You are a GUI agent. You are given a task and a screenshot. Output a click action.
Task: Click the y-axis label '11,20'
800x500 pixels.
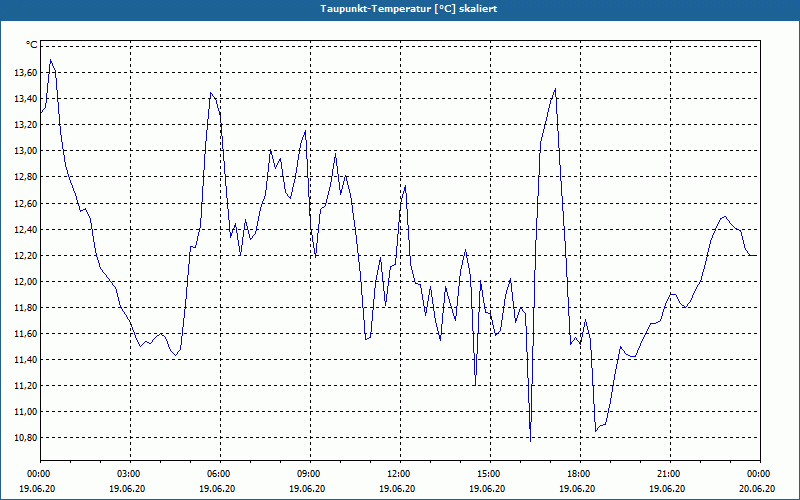(x=26, y=386)
